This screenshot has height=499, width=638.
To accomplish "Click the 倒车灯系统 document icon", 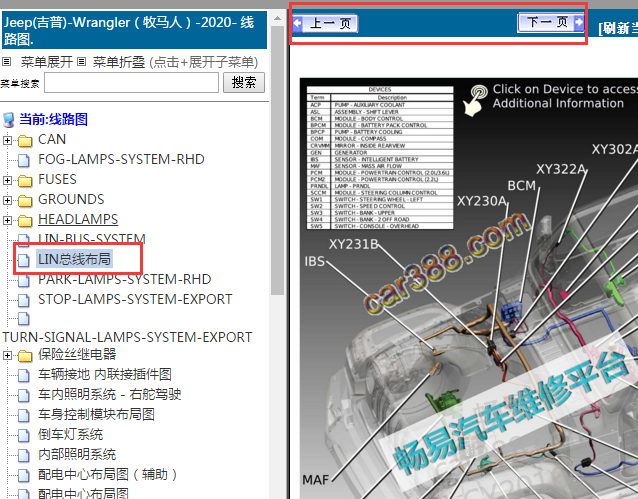I will pyautogui.click(x=24, y=435).
